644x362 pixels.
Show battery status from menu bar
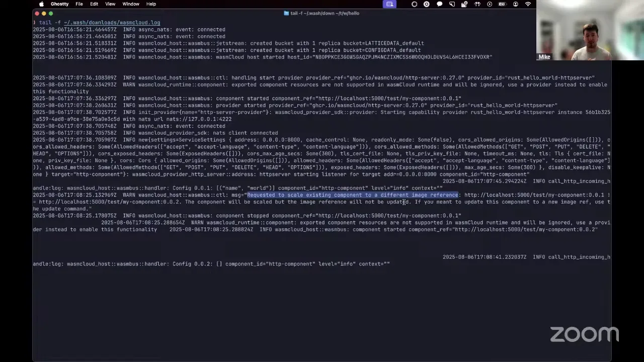click(503, 4)
